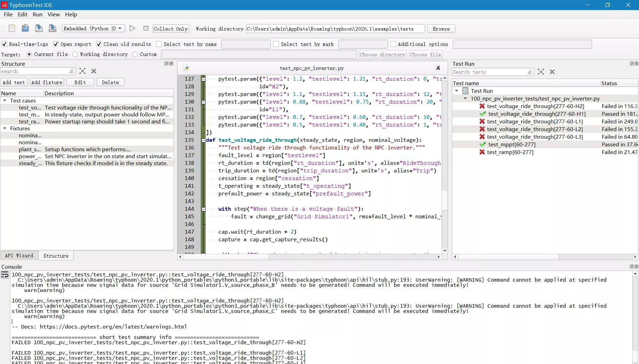Screen dimensions: 639x364
Task: Collapse the Test Run root node
Action: tap(456, 91)
